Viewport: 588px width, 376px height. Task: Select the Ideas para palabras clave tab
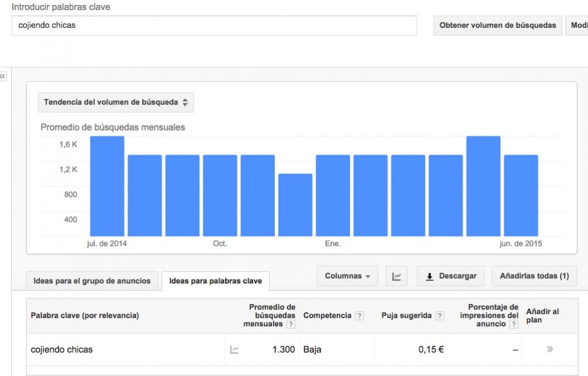click(x=216, y=281)
